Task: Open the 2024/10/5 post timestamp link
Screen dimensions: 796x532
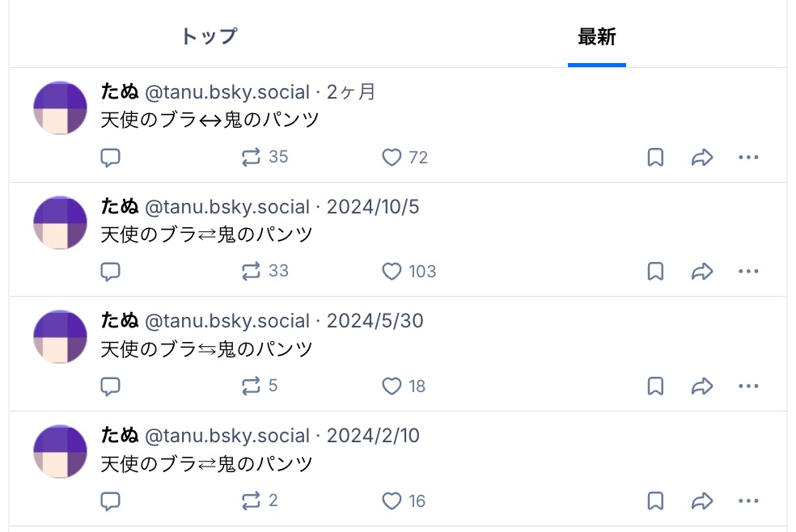Action: coord(373,207)
